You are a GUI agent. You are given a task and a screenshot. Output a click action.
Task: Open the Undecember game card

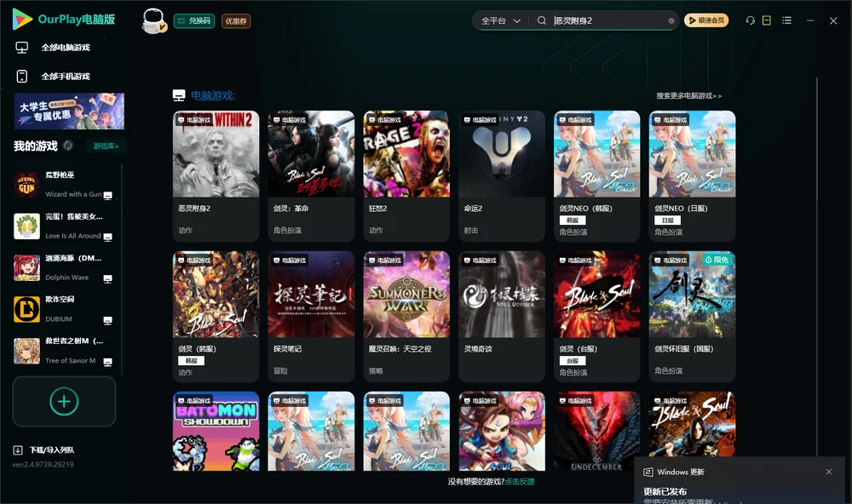[596, 432]
